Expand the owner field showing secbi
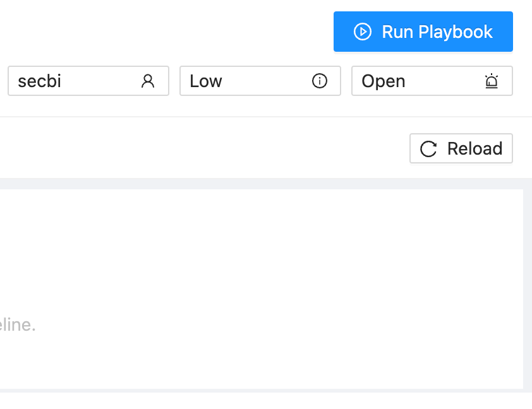 (88, 81)
